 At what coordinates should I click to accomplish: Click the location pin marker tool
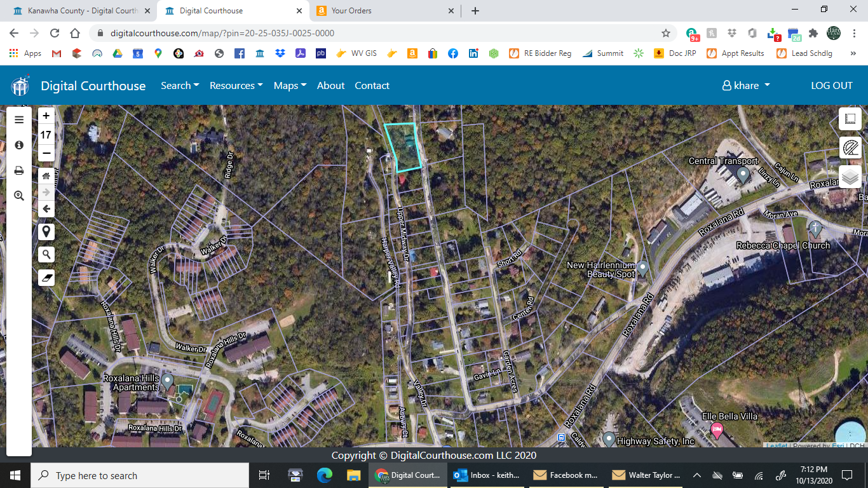pos(46,231)
